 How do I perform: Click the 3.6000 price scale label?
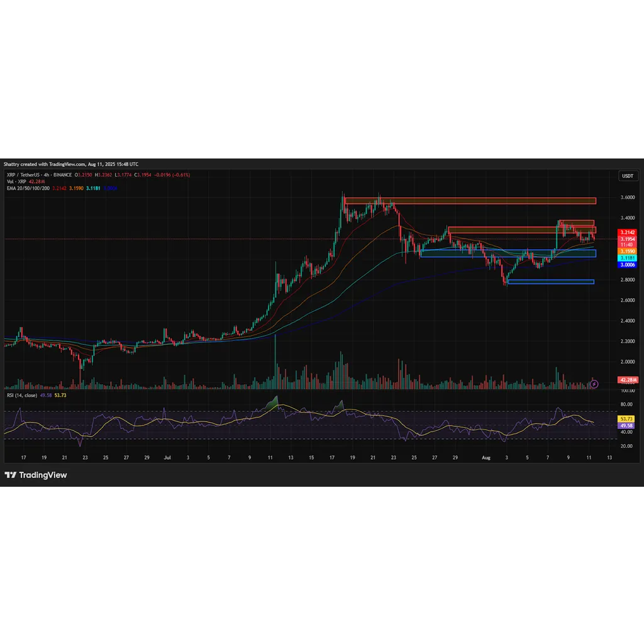(x=627, y=197)
